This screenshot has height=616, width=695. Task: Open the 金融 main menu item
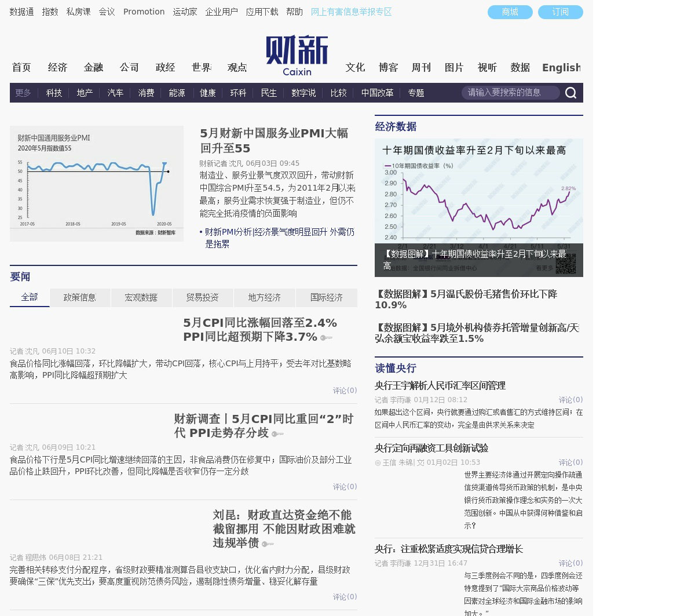pos(93,68)
